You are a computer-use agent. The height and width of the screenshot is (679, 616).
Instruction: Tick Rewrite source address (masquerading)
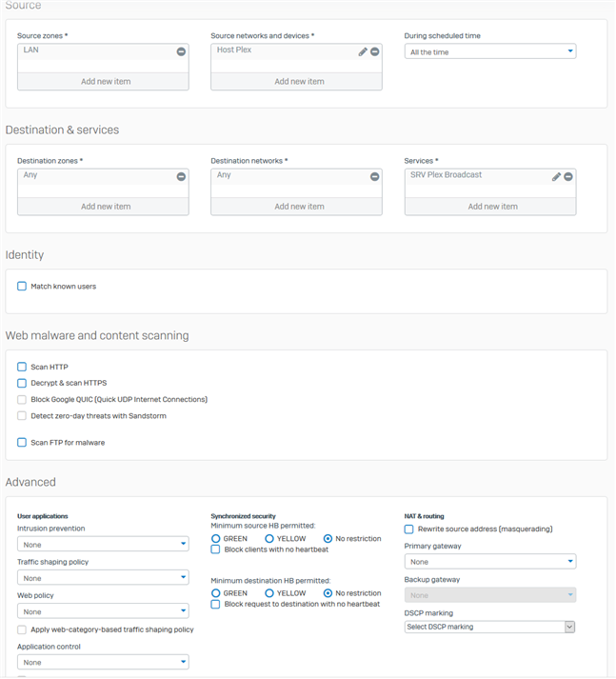[x=409, y=529]
